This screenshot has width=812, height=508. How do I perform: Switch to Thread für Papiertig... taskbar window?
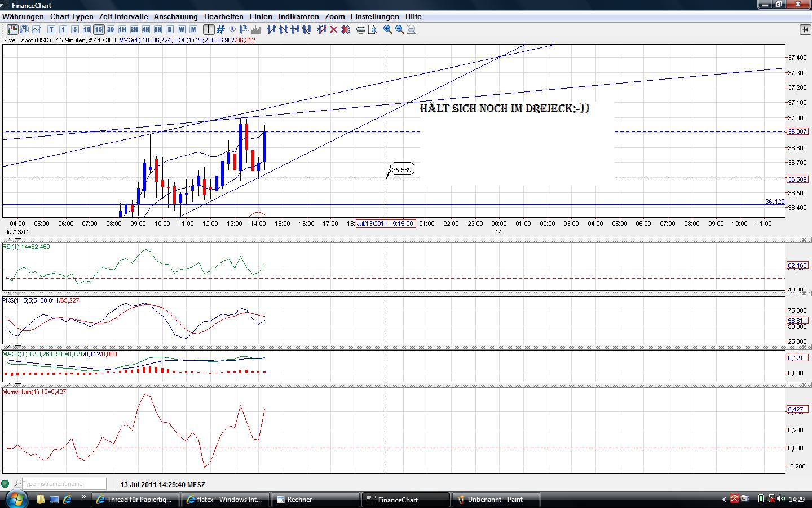click(135, 500)
